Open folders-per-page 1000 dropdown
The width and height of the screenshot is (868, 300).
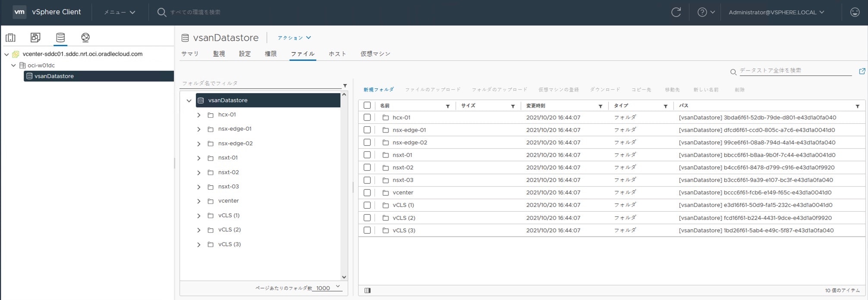tap(328, 287)
